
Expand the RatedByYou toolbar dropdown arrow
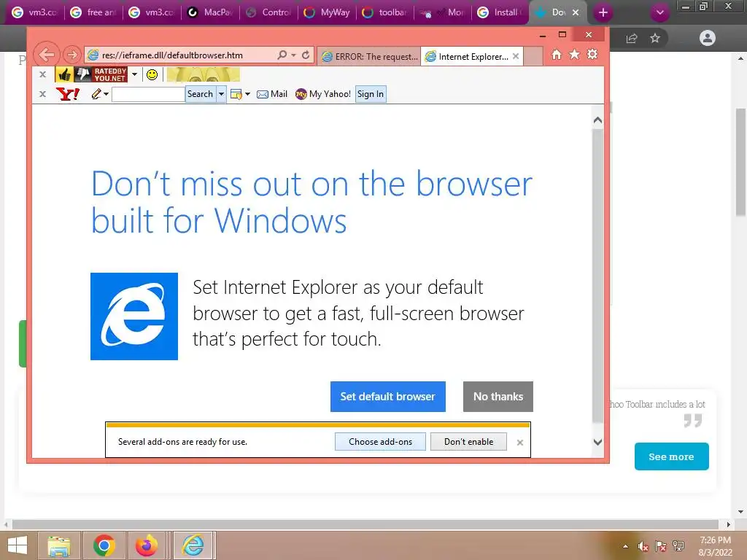[x=135, y=74]
